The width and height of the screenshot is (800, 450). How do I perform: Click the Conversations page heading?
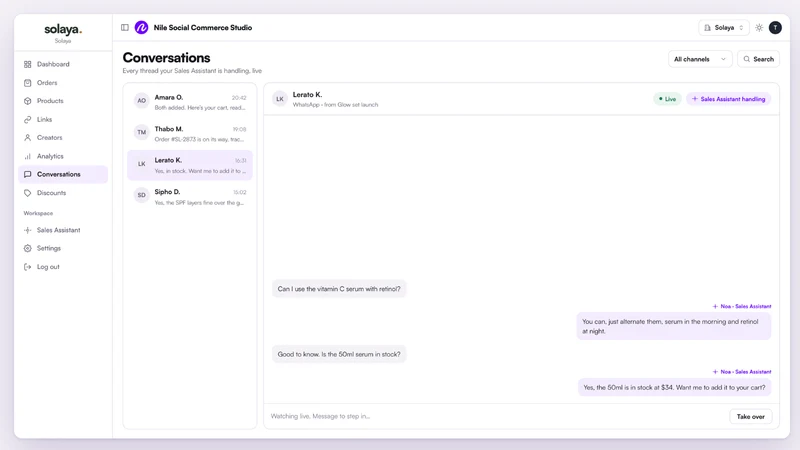click(166, 58)
